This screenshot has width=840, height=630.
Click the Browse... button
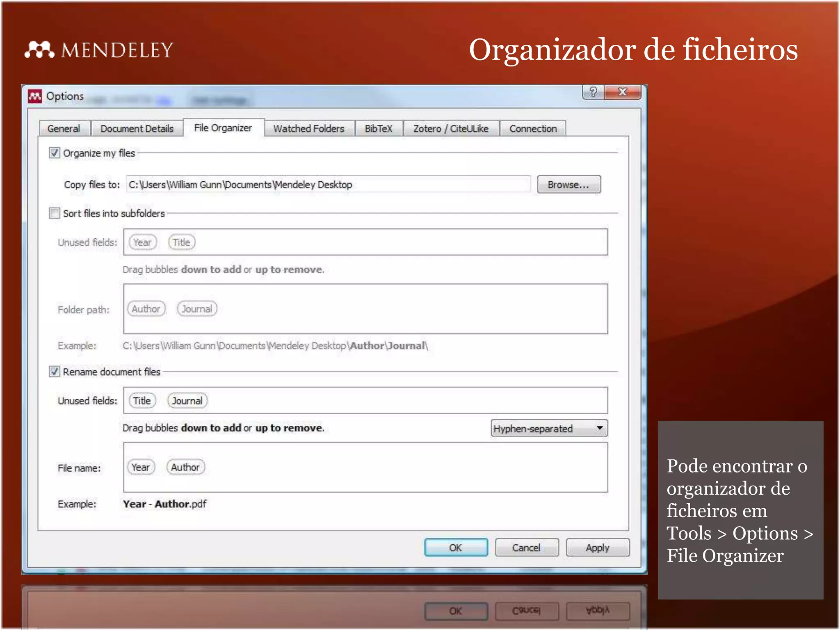569,185
